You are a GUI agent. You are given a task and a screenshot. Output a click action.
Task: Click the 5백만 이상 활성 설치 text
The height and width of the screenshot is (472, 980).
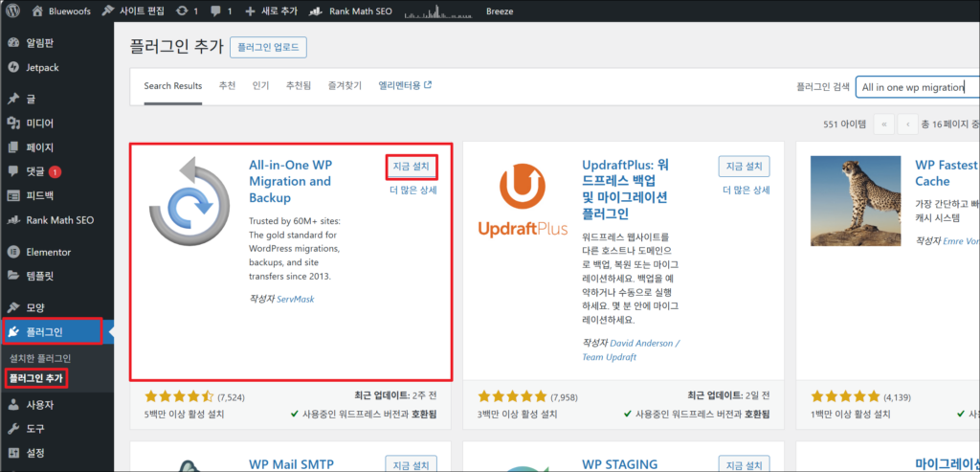185,414
